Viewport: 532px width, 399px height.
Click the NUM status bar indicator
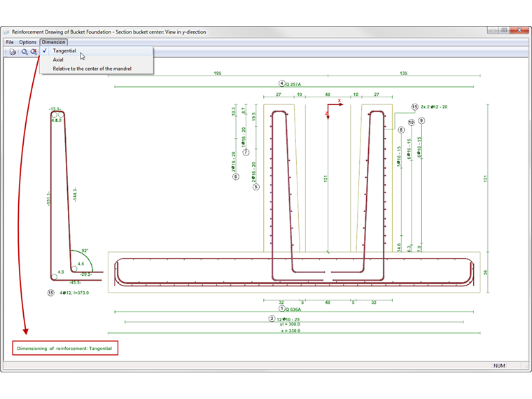[499, 365]
